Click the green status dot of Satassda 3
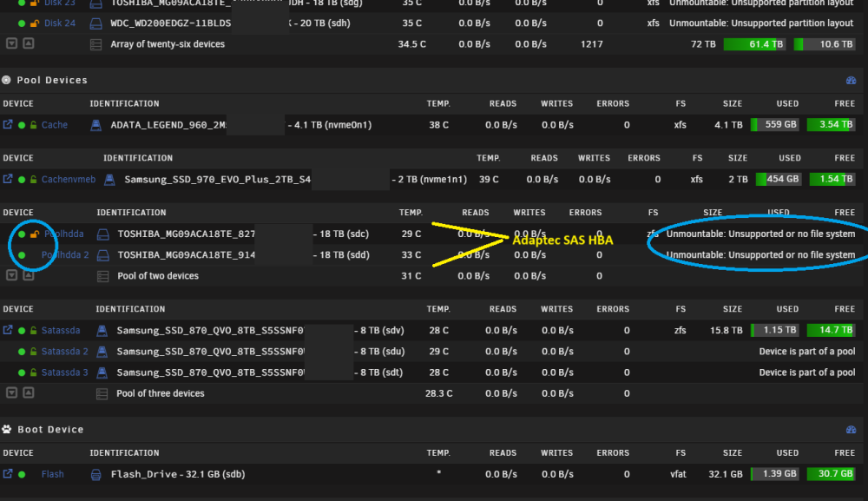 (22, 372)
